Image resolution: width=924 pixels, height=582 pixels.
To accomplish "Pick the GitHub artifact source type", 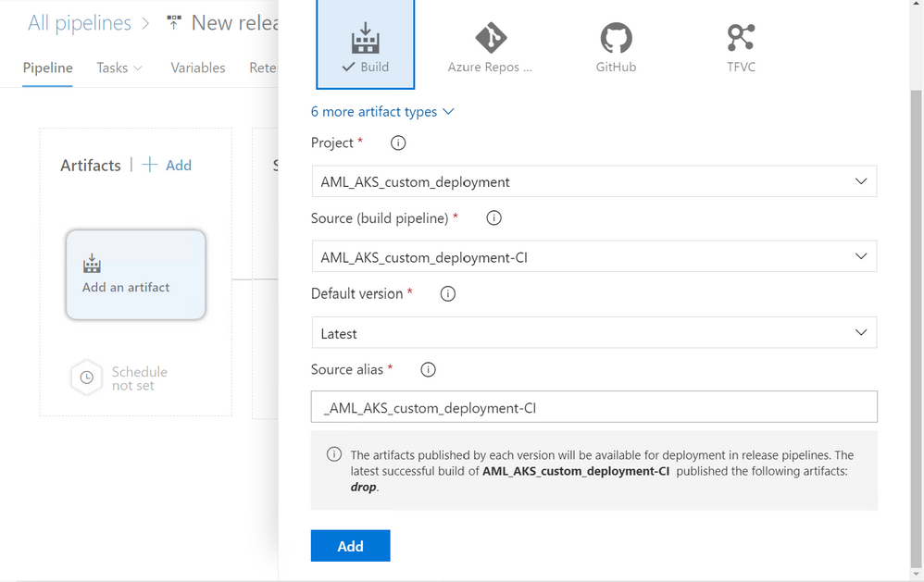I will 616,47.
